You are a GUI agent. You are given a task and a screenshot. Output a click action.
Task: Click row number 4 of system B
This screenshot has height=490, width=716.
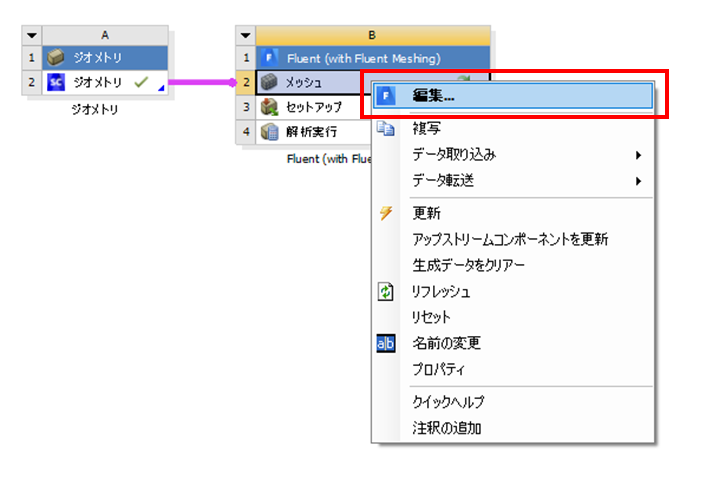click(x=246, y=132)
